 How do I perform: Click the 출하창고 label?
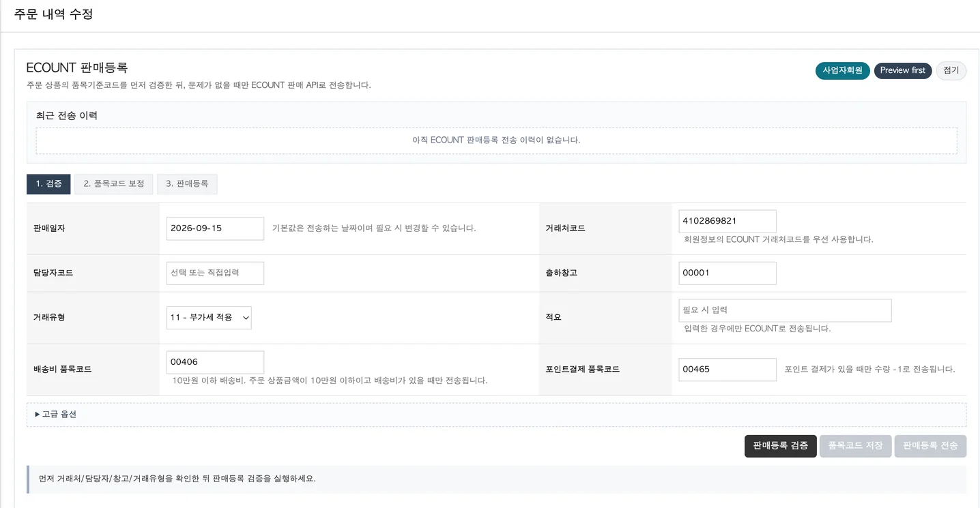562,273
